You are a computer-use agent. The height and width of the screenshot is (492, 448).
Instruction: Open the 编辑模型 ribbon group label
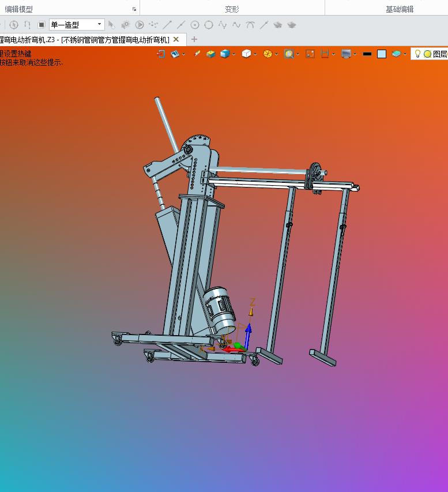[19, 9]
